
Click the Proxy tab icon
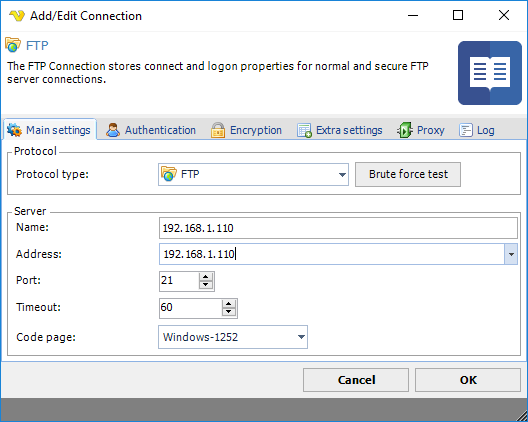click(x=405, y=130)
